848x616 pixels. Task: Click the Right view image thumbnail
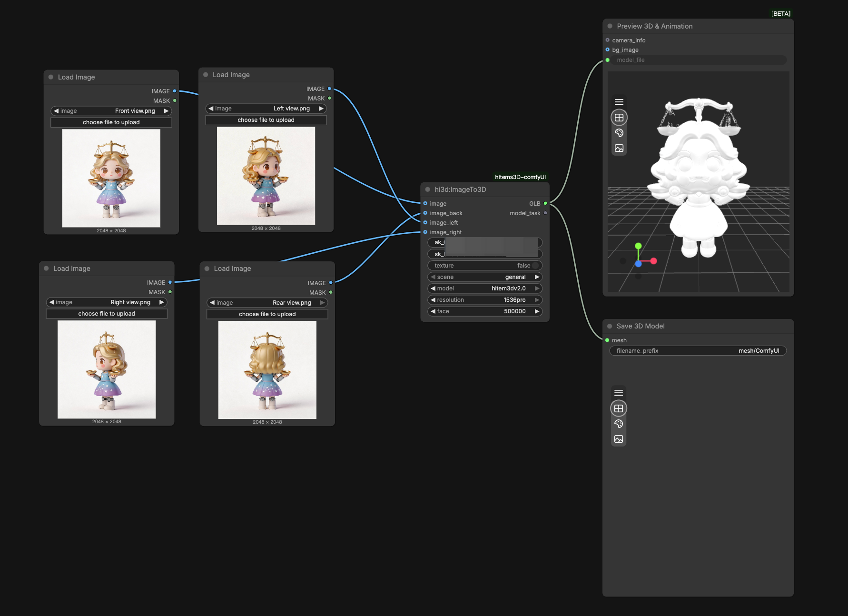tap(107, 369)
